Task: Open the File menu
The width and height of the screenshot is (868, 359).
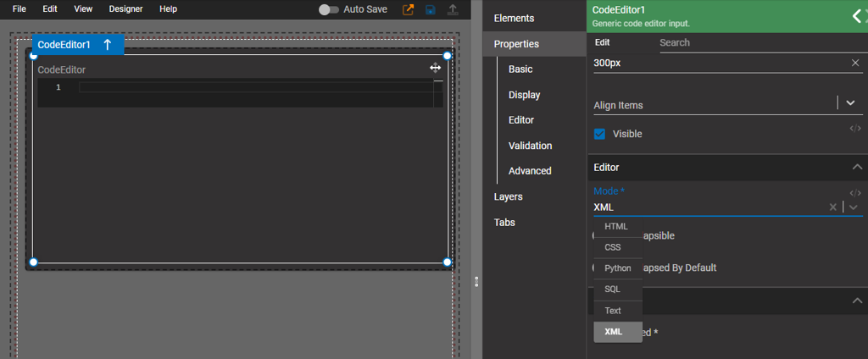Action: (19, 8)
